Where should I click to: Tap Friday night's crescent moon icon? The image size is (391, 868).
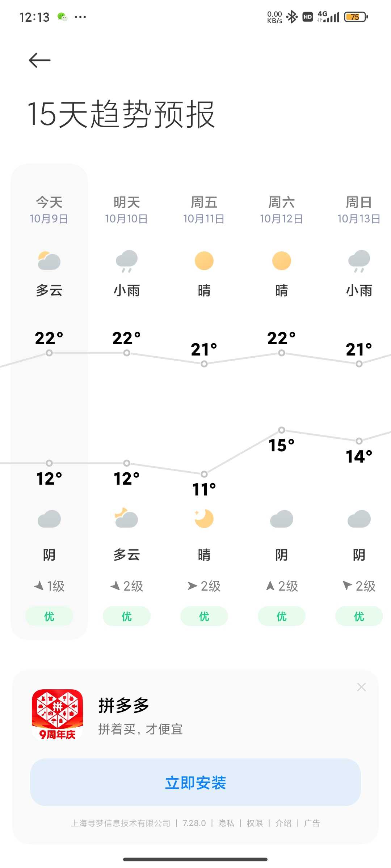point(204,519)
